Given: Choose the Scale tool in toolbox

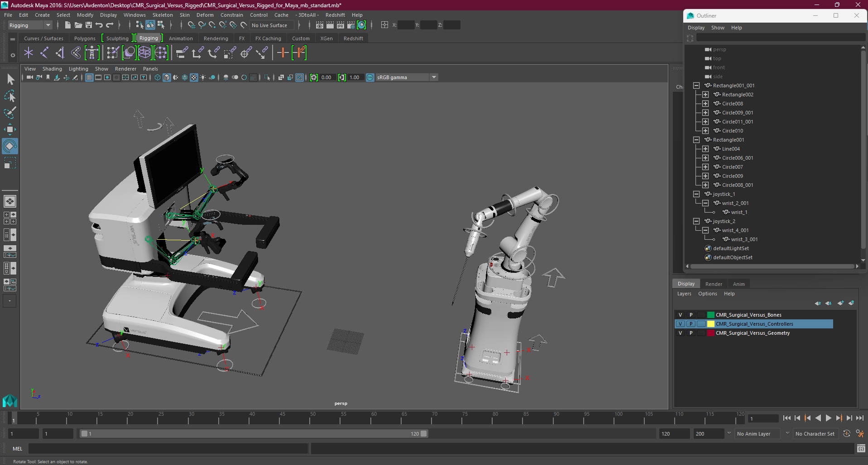Looking at the screenshot, I should pos(10,163).
